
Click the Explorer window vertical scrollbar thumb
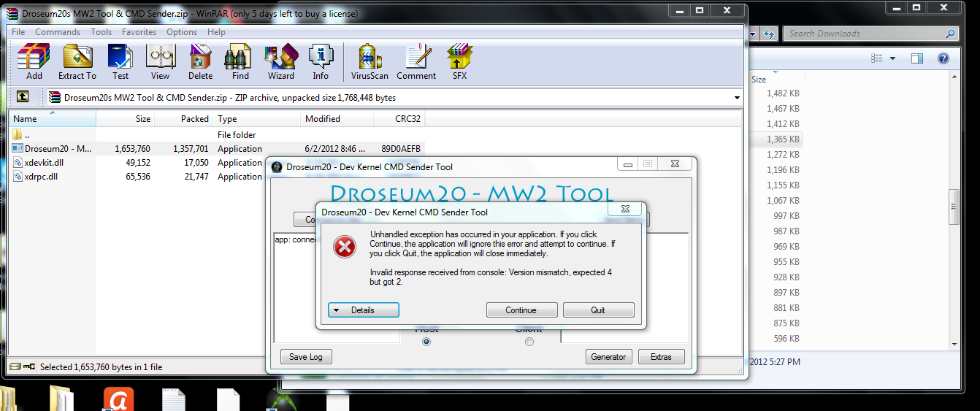pyautogui.click(x=953, y=207)
